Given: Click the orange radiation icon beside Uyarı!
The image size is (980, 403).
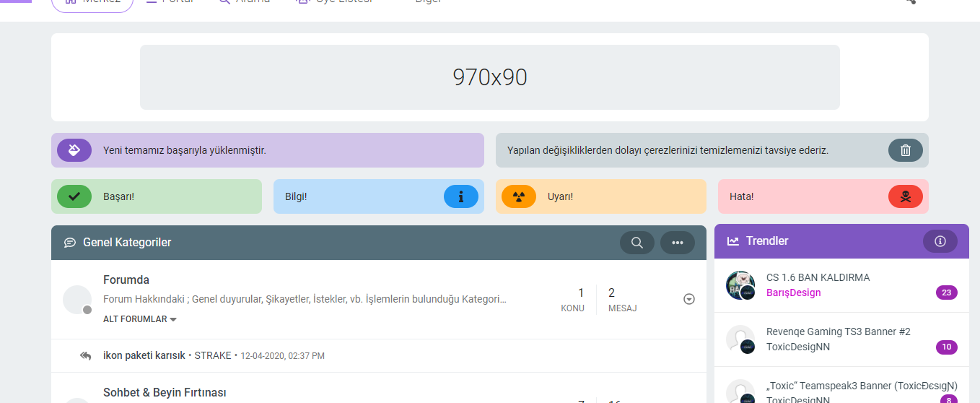Looking at the screenshot, I should tap(519, 196).
